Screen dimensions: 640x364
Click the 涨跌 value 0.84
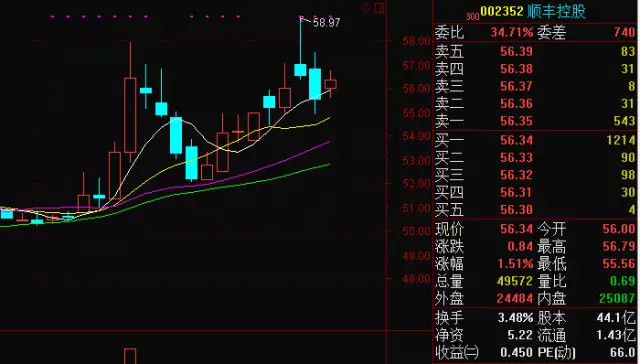[x=520, y=246]
